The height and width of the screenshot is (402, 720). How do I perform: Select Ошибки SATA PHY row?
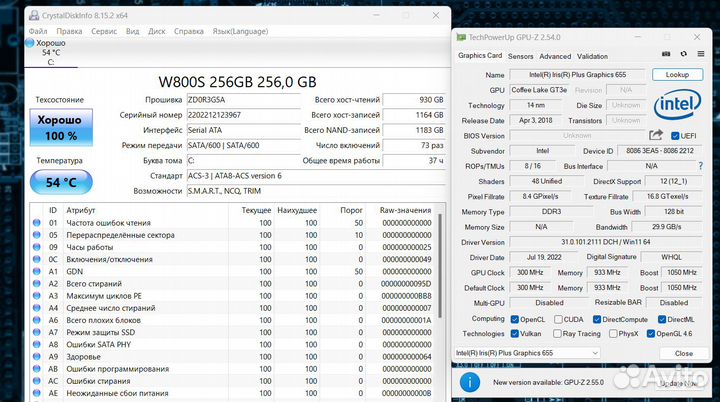(x=232, y=344)
